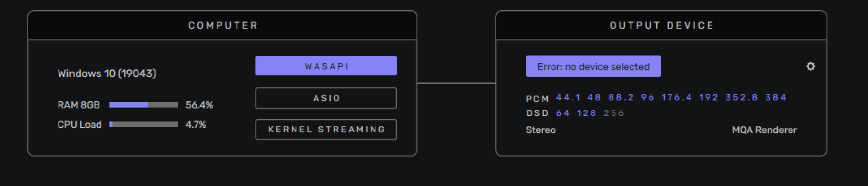The height and width of the screenshot is (186, 868).
Task: Click the RAM usage bar
Action: 143,105
